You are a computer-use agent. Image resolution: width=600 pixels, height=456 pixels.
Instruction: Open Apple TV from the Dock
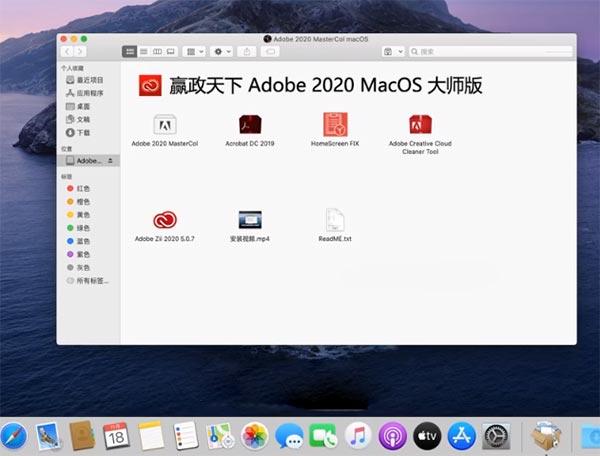[427, 436]
